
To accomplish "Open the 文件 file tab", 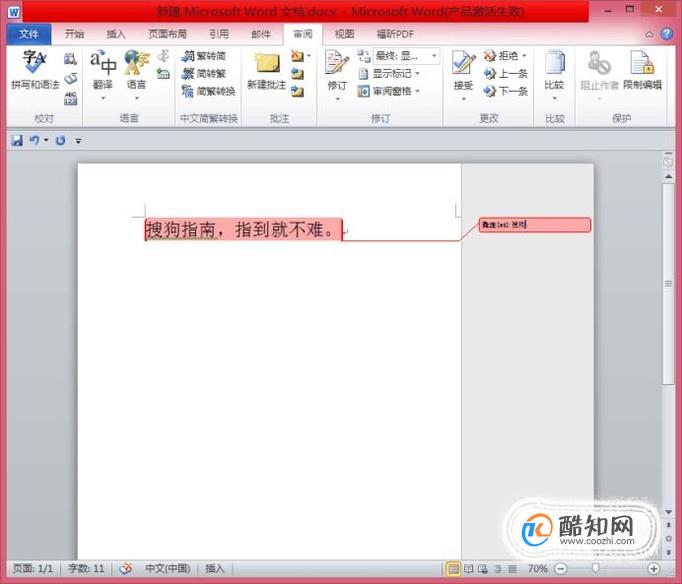I will (x=29, y=34).
